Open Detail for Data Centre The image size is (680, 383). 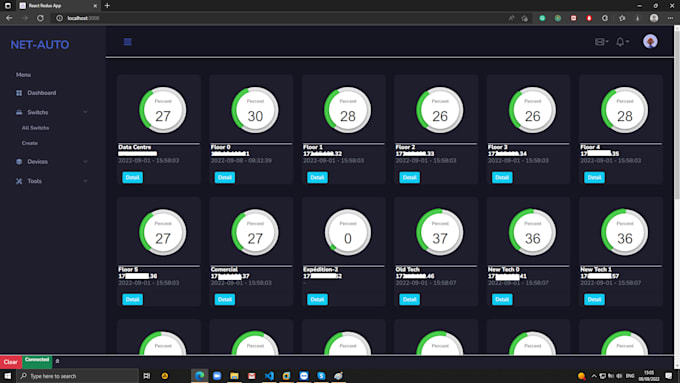coord(132,177)
